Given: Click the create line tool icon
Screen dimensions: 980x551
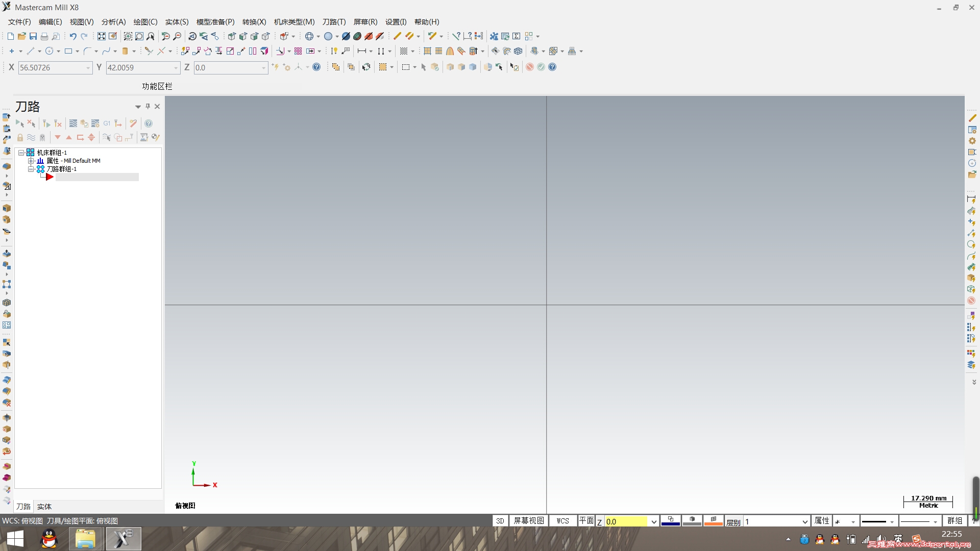Looking at the screenshot, I should coord(30,51).
